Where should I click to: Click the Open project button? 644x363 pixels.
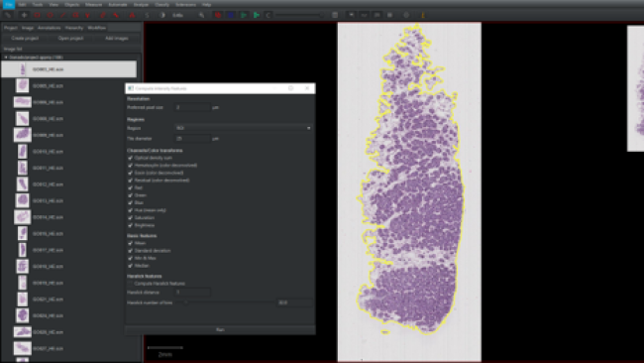[70, 39]
